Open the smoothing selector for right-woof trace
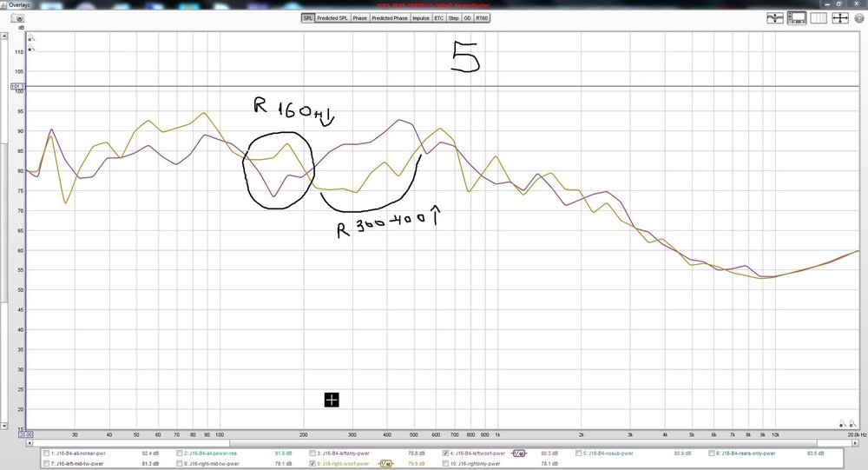This screenshot has height=470, width=868. pos(386,464)
